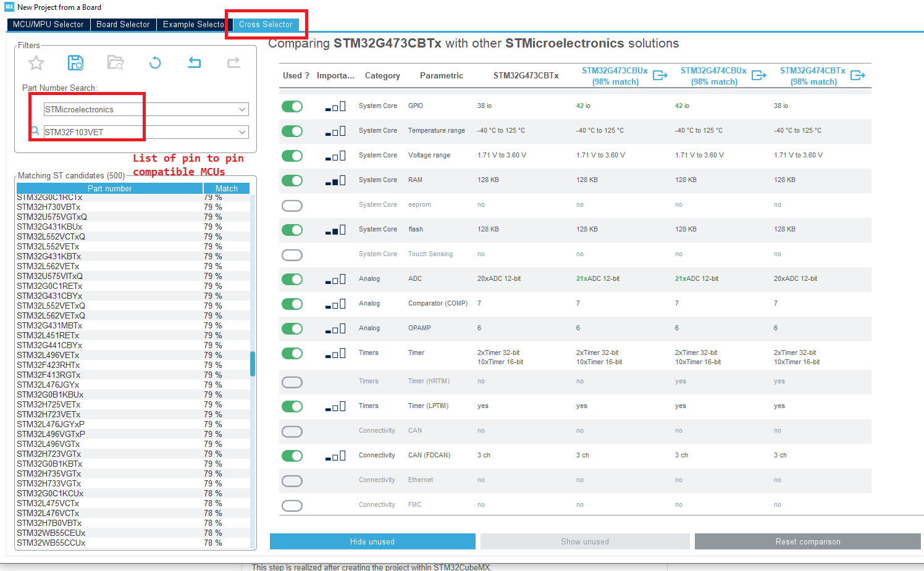Select STM32H730VBTx from the candidates list
The height and width of the screenshot is (571, 924).
click(x=49, y=207)
